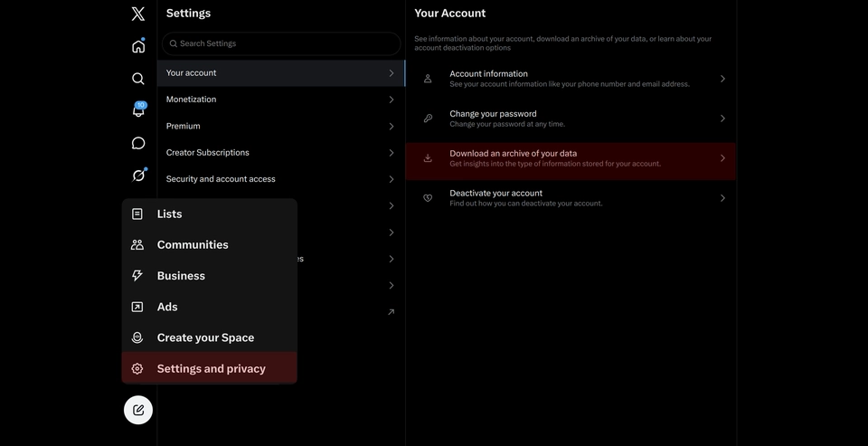This screenshot has height=446, width=868.
Task: Click the Your Account heading text
Action: pos(450,14)
